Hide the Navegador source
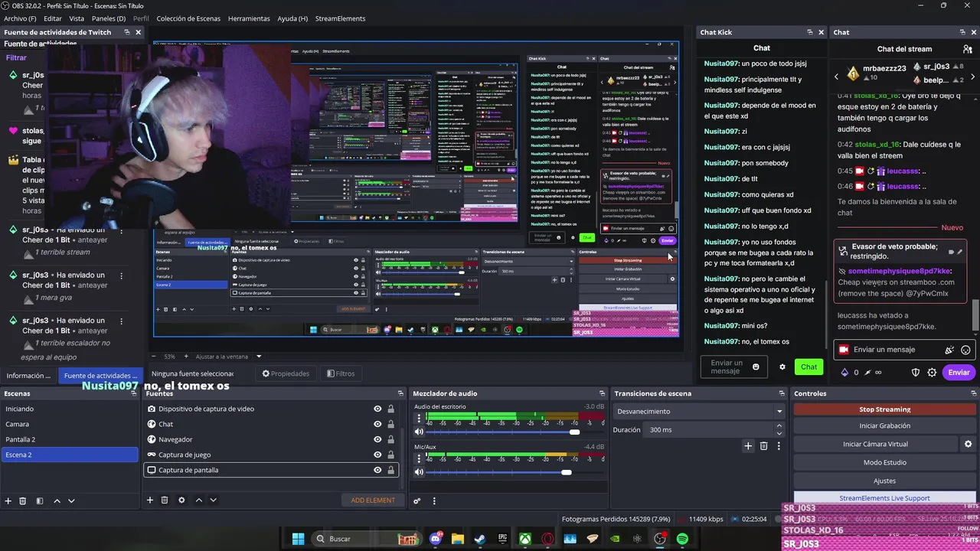 pyautogui.click(x=377, y=439)
